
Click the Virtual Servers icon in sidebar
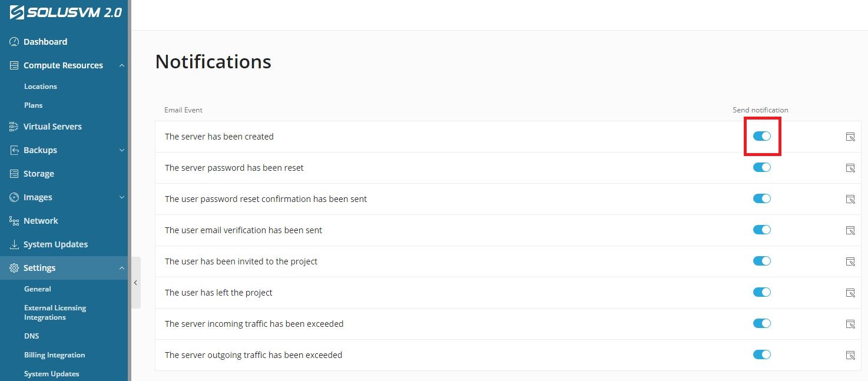tap(14, 127)
